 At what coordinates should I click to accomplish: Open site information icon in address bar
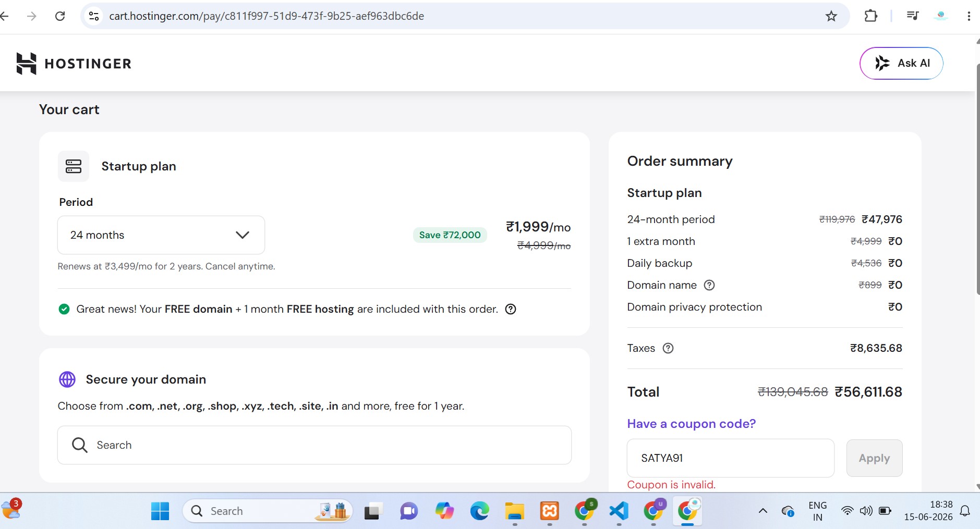94,16
